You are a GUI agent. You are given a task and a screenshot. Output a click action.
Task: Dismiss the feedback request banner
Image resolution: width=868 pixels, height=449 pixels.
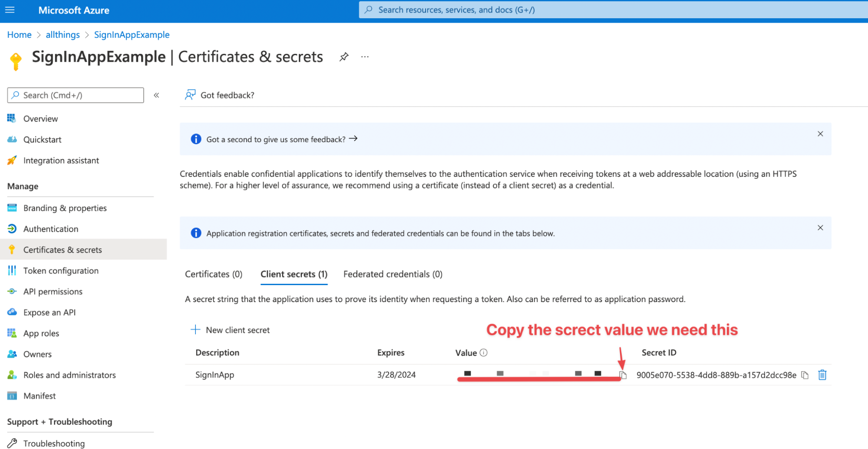tap(820, 134)
